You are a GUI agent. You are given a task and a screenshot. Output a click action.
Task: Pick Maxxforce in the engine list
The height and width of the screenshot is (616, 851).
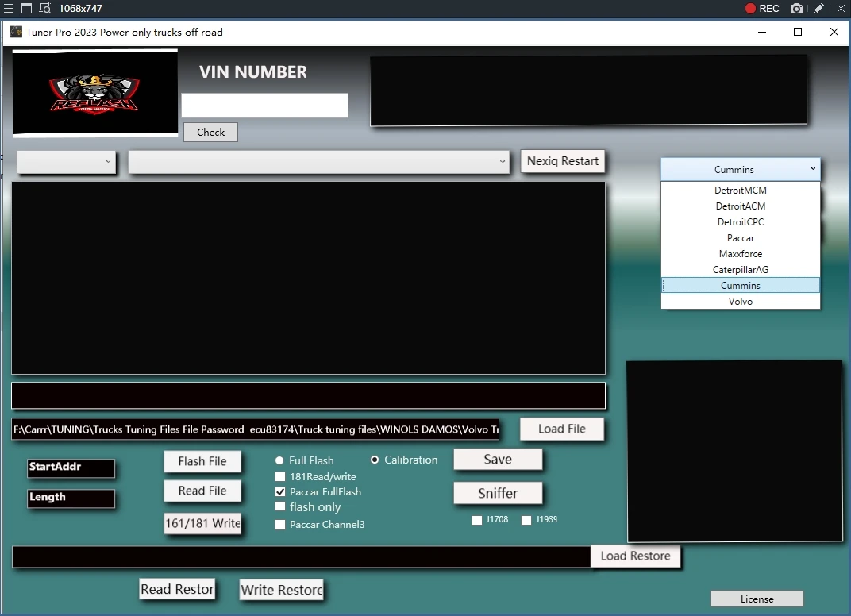coord(741,253)
